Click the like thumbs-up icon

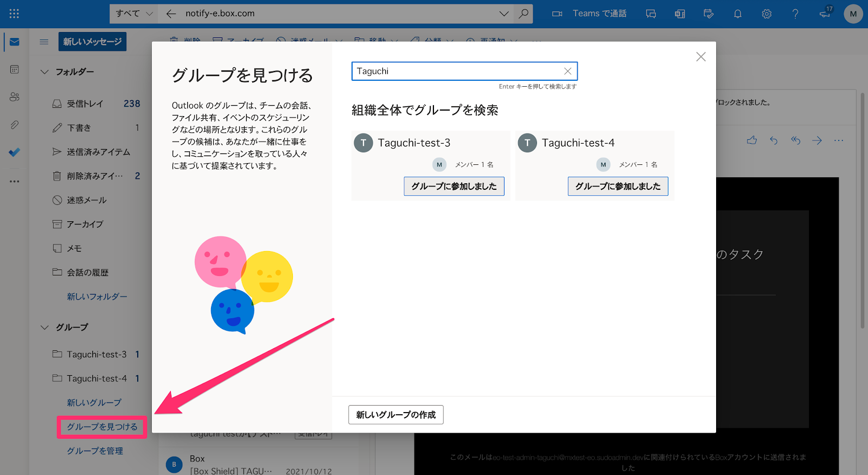coord(752,140)
